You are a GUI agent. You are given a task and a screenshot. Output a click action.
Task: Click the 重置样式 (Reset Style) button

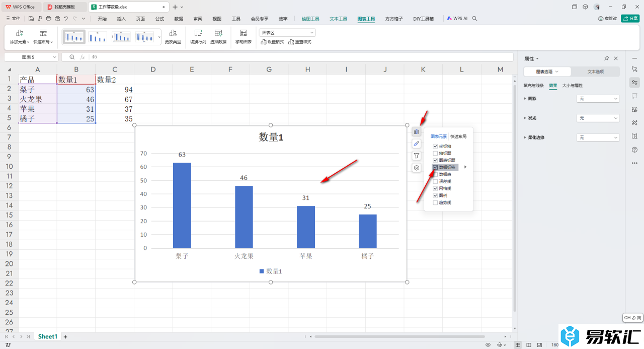[x=300, y=42]
